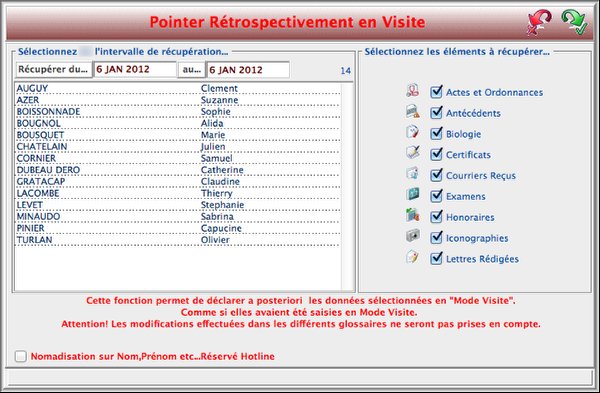The height and width of the screenshot is (393, 600).
Task: Enable Nomadisation sur Nom, Prénom checkbox
Action: tap(21, 356)
